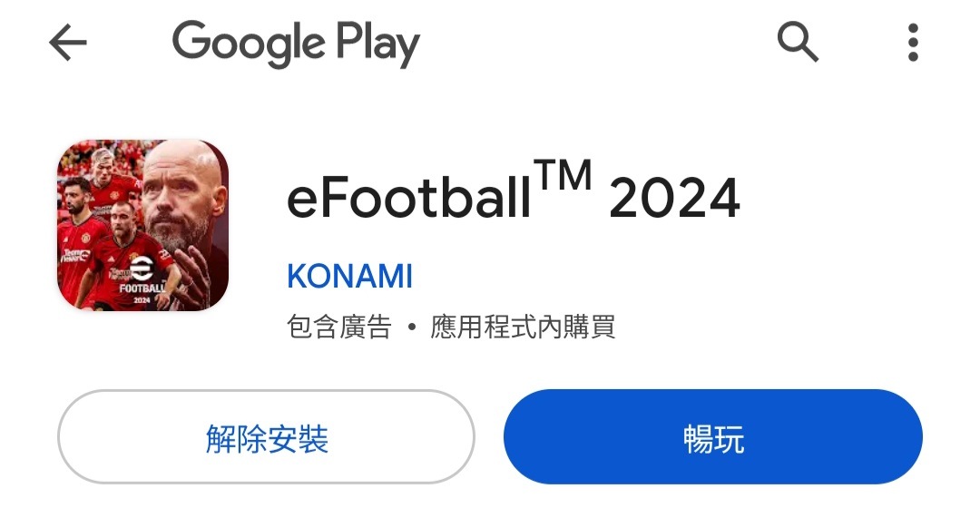Search Google Play store
The width and height of the screenshot is (980, 508).
(x=798, y=42)
